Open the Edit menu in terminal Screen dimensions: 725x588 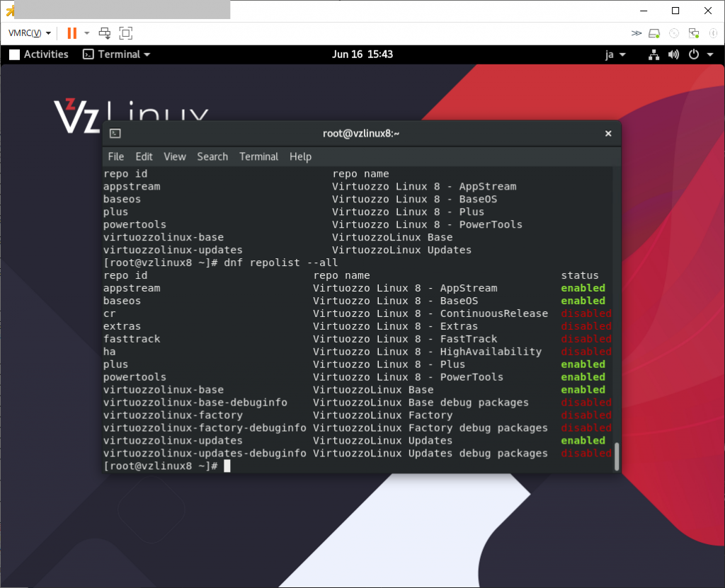coord(144,156)
